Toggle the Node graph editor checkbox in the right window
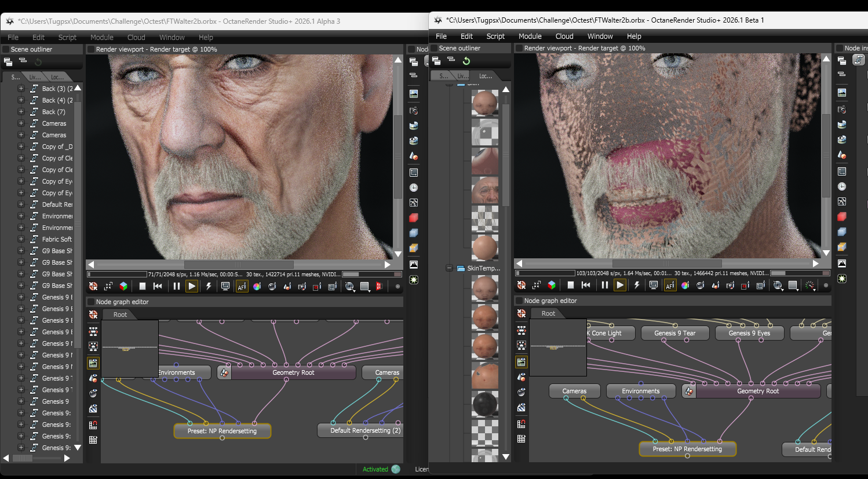Image resolution: width=868 pixels, height=479 pixels. [519, 301]
